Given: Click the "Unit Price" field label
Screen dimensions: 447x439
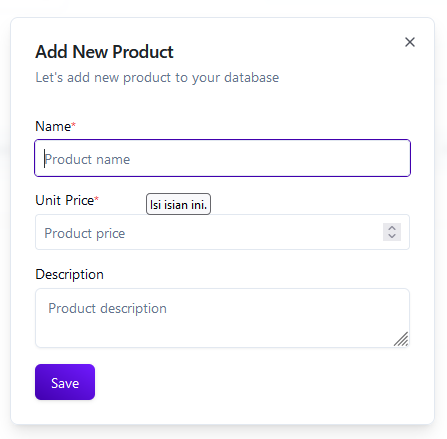Looking at the screenshot, I should (x=65, y=200).
